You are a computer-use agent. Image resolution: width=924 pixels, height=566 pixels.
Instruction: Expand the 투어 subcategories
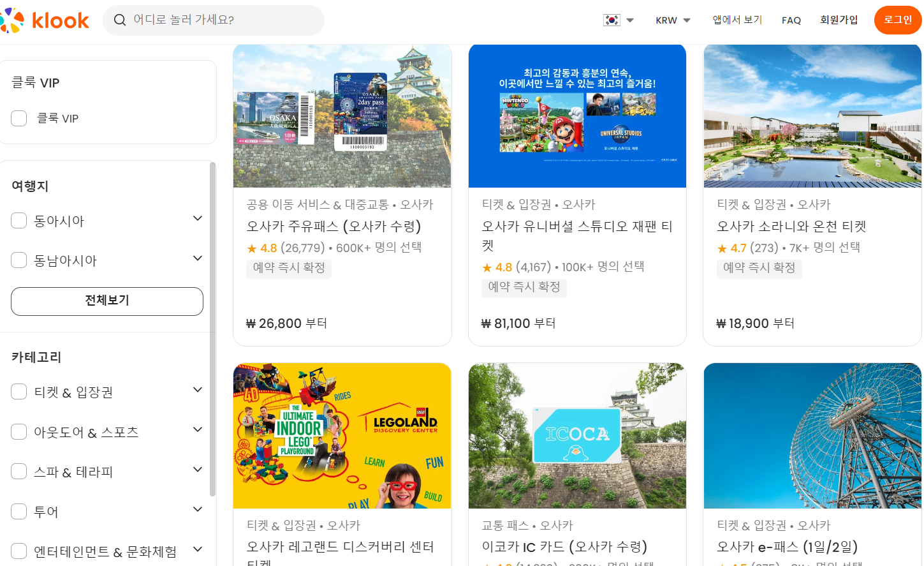(x=198, y=510)
